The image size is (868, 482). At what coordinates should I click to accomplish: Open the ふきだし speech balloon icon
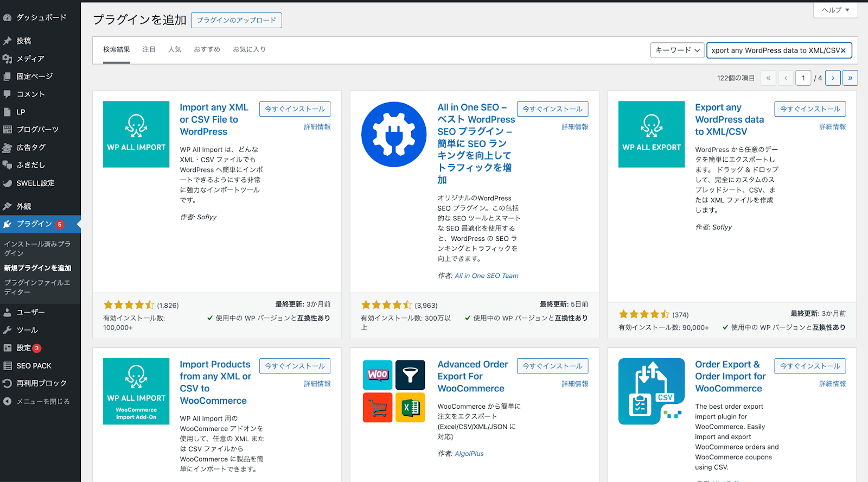(x=7, y=165)
